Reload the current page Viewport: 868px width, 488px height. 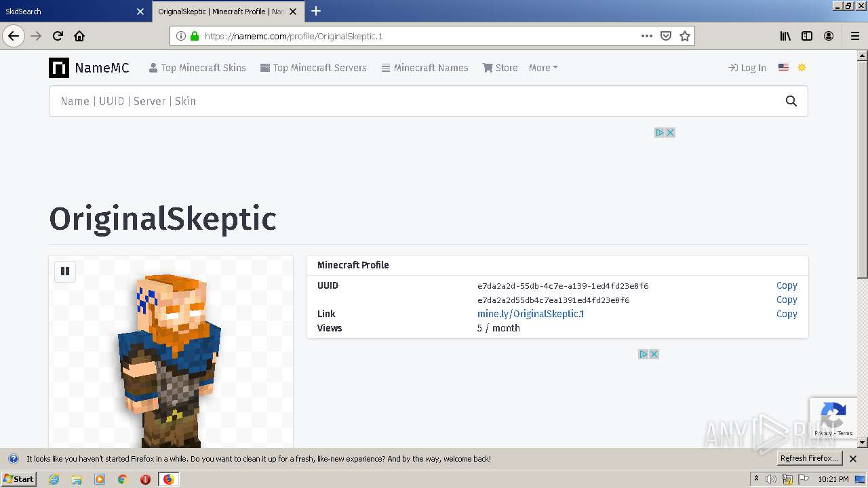point(58,36)
